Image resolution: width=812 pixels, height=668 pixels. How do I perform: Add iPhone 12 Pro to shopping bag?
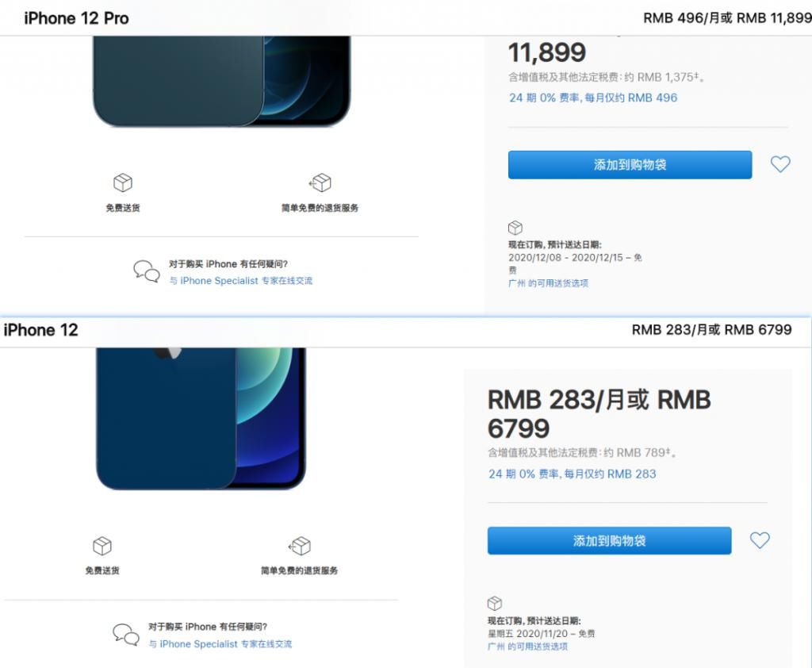(630, 165)
